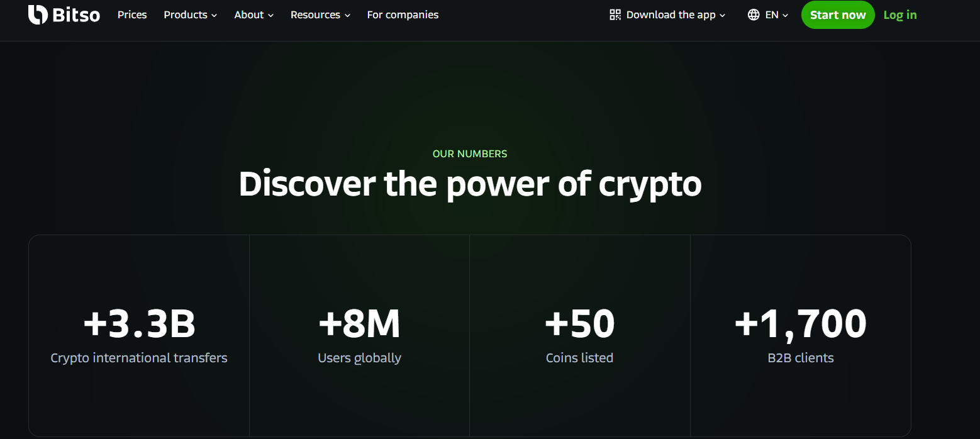Click the QR code download icon
The width and height of the screenshot is (980, 439).
pyautogui.click(x=615, y=14)
